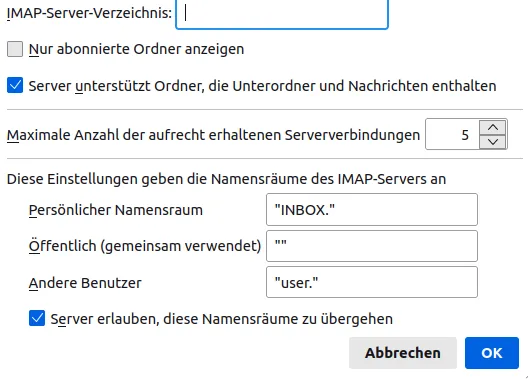Confirm the settings with OK
The height and width of the screenshot is (379, 528).
tap(492, 353)
